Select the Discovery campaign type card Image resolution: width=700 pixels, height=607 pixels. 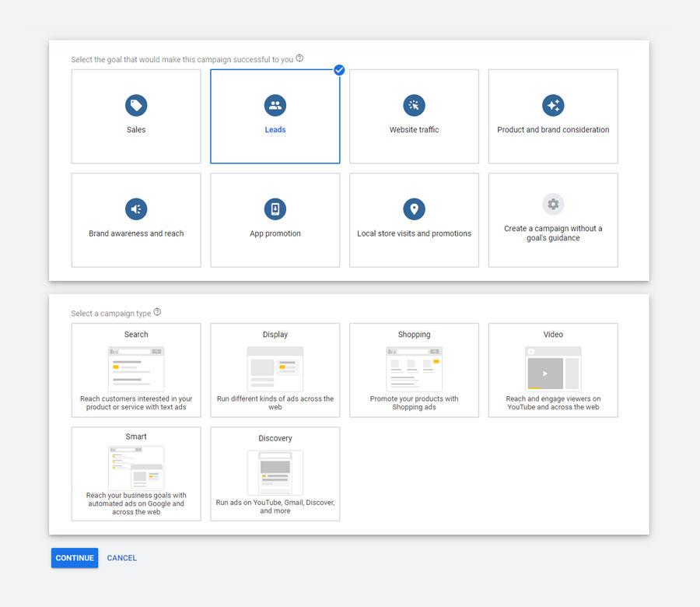point(275,473)
